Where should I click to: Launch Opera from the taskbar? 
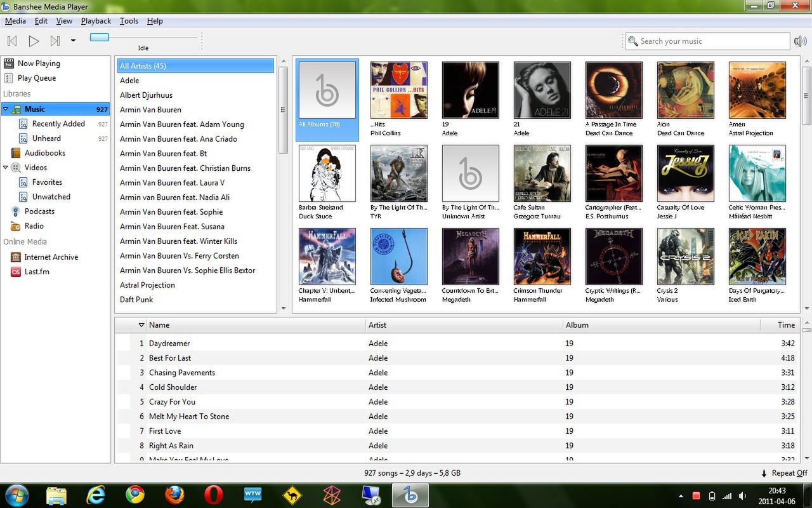[214, 495]
